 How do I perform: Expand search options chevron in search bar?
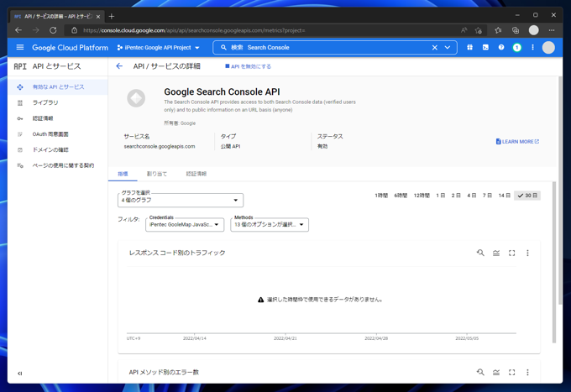click(448, 48)
